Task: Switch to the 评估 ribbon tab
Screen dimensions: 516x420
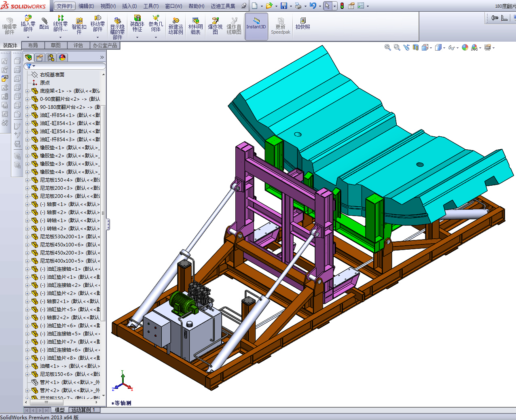Action: click(78, 45)
